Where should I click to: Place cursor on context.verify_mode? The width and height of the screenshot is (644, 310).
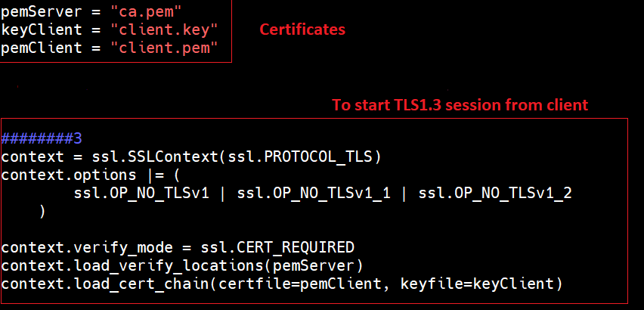coord(77,248)
